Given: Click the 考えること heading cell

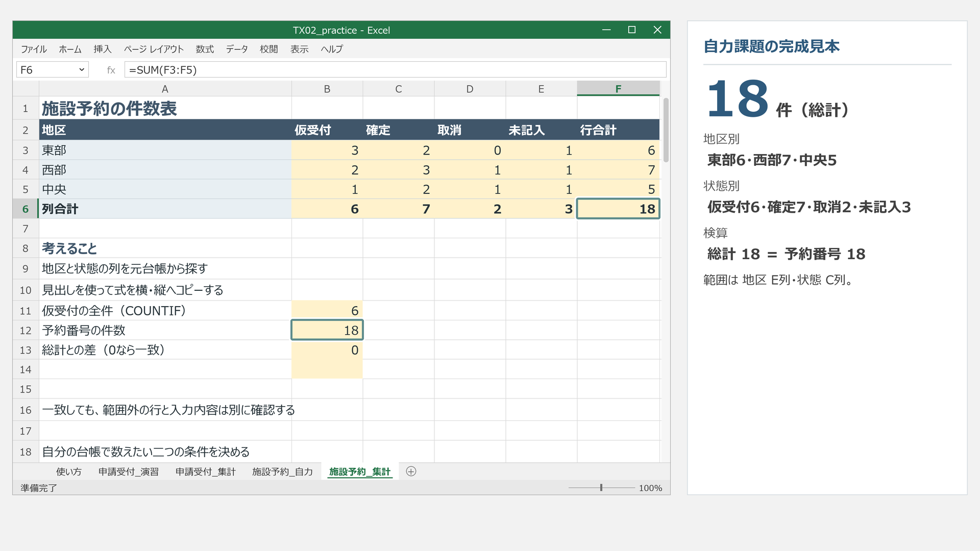Looking at the screenshot, I should coord(165,248).
